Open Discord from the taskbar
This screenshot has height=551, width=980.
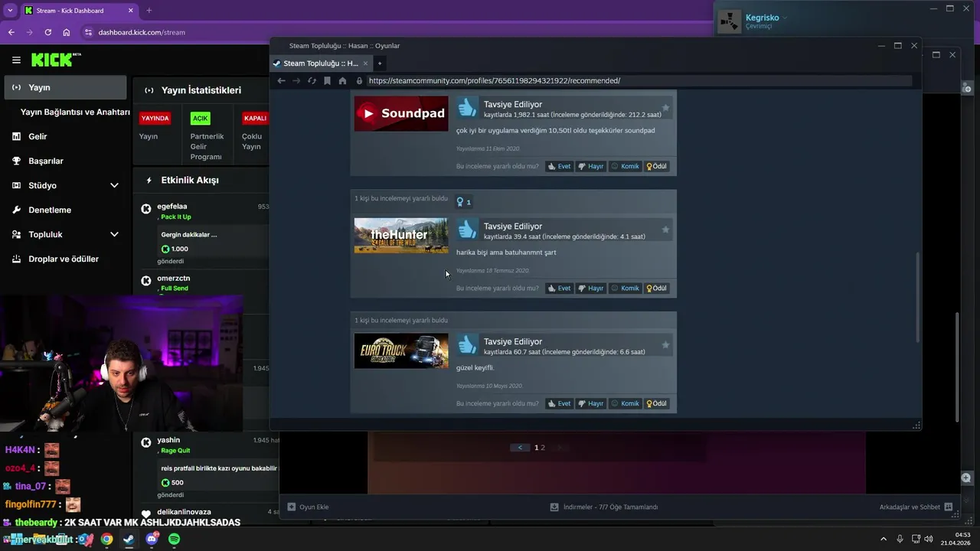coord(152,539)
